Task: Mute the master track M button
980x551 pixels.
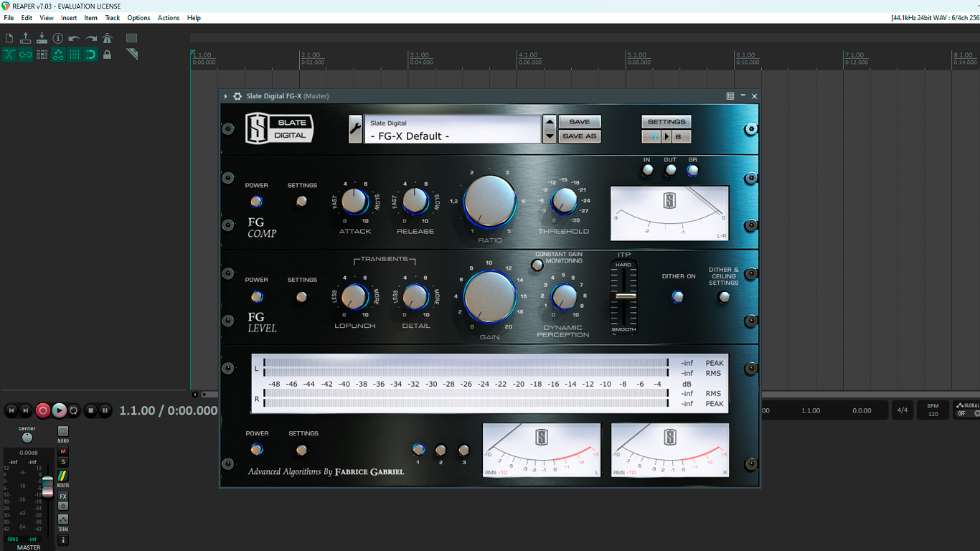Action: coord(63,451)
